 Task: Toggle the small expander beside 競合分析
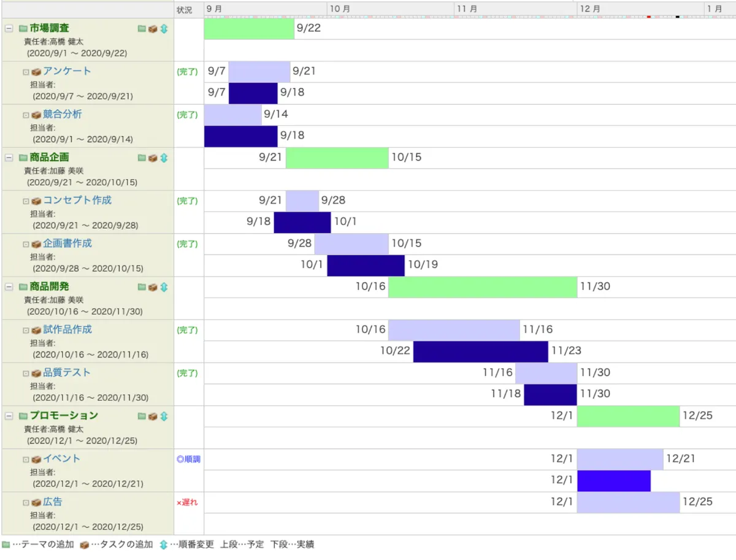click(26, 115)
